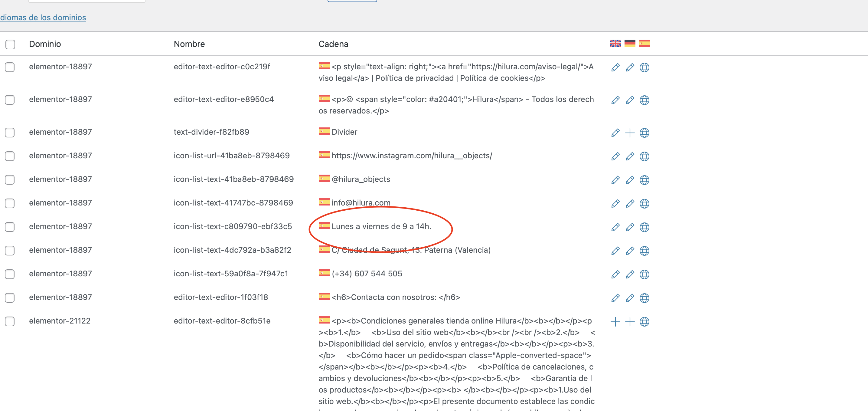Edit English translation of Instagram URL string

click(x=615, y=156)
